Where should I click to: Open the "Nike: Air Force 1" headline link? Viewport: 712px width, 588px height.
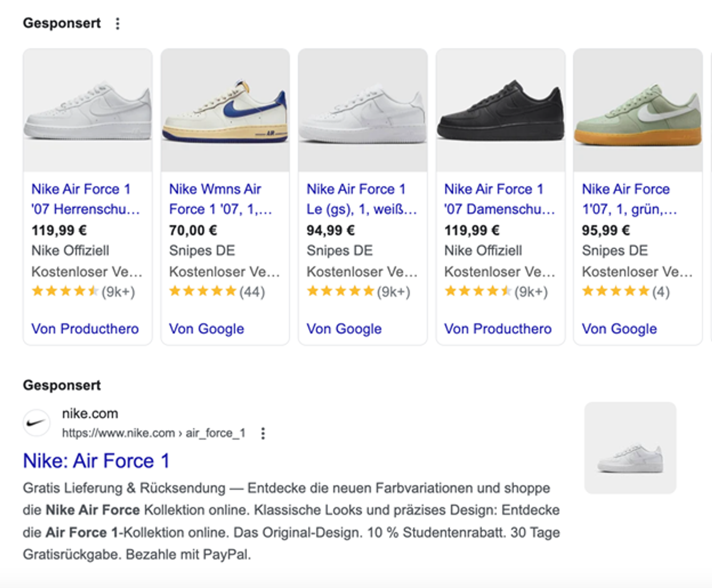point(96,461)
